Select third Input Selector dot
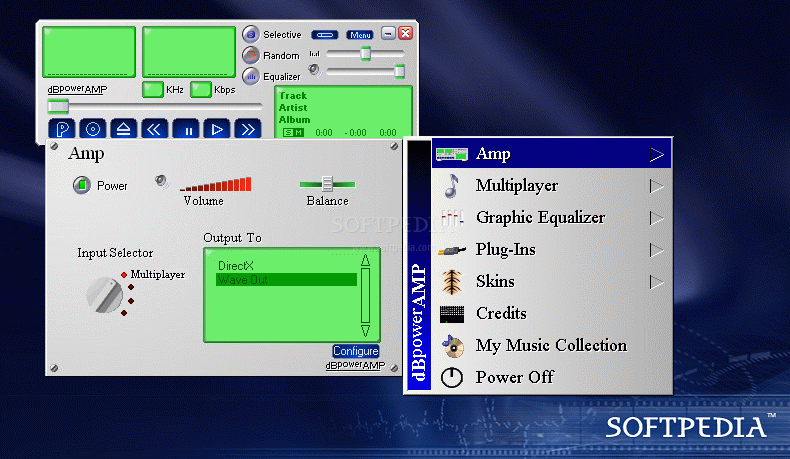 click(131, 301)
